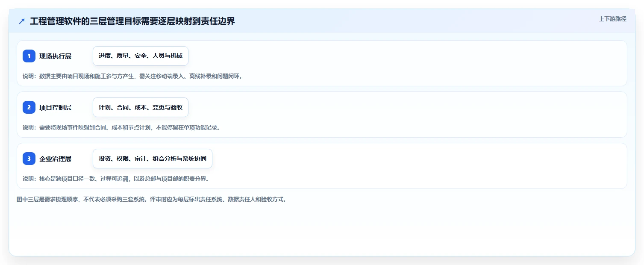Select the 进度、质量、安全、人员与机械 chip
Screen dimensions: 644x265
[x=141, y=56]
